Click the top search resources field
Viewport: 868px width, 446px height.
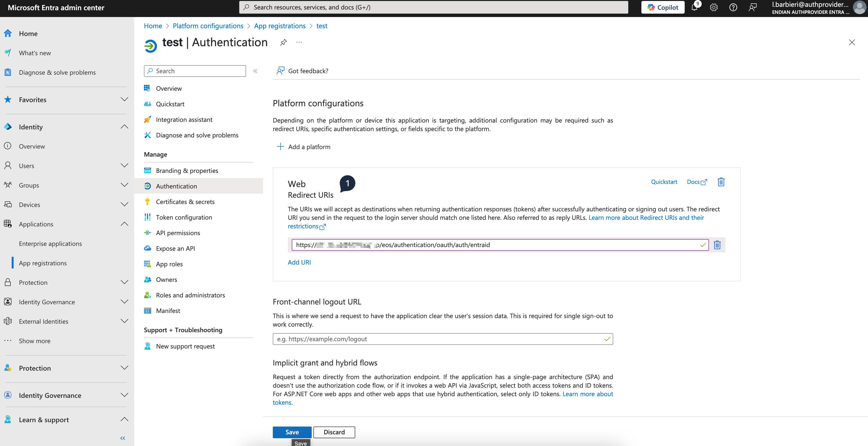(x=433, y=7)
